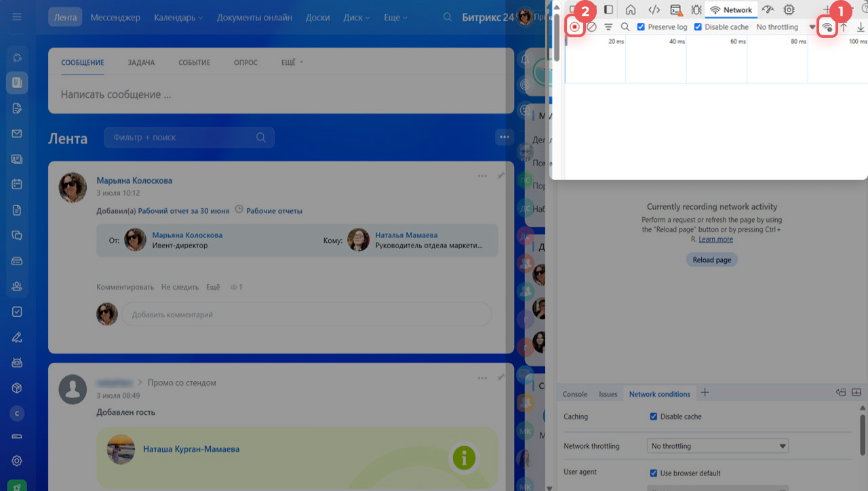Click Не следить under the post
The height and width of the screenshot is (491, 868).
[180, 287]
